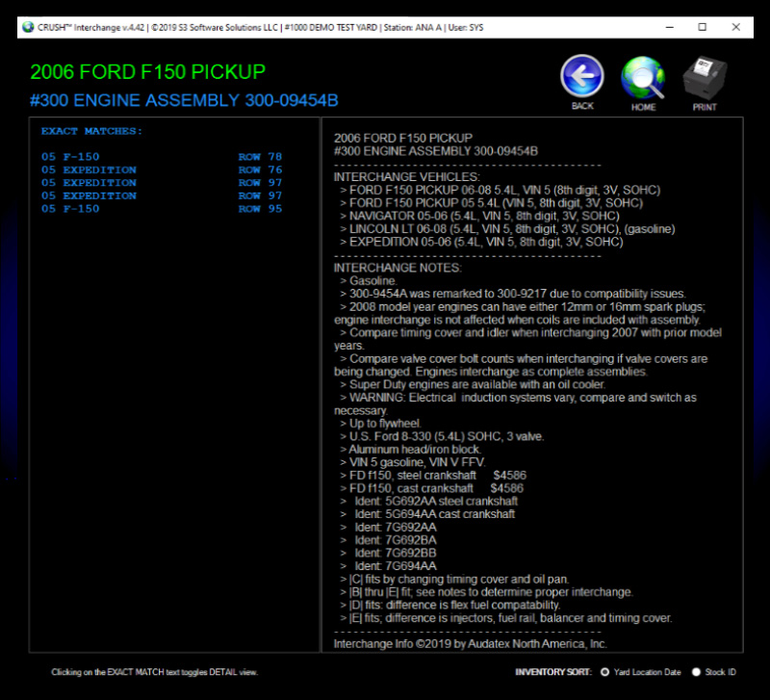The image size is (770, 700).
Task: Click the green 2006 FORD F150 PICKUP title
Action: [148, 72]
